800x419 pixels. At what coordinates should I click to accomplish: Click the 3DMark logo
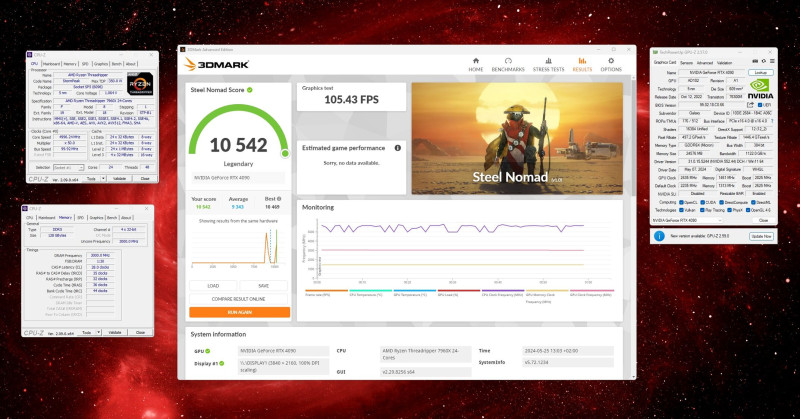(216, 64)
